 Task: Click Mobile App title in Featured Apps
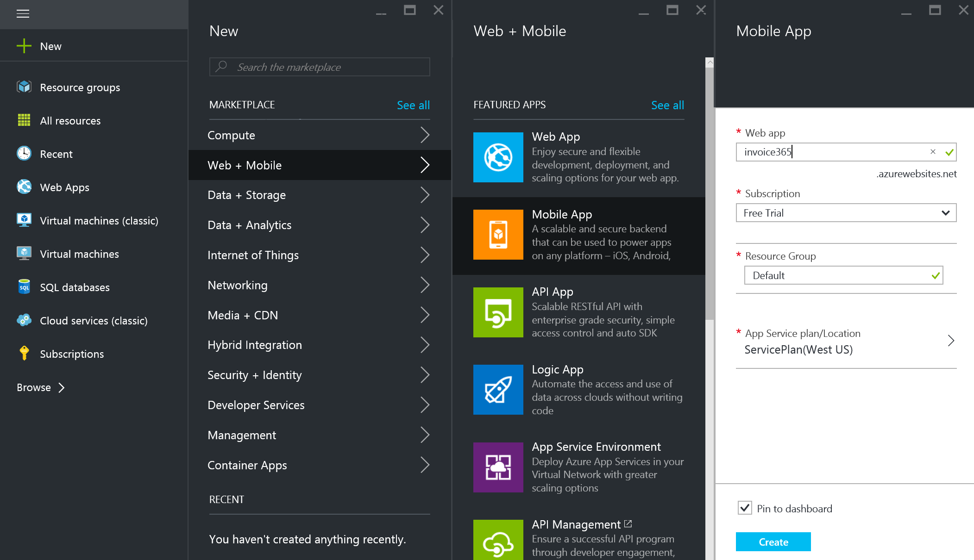coord(562,214)
